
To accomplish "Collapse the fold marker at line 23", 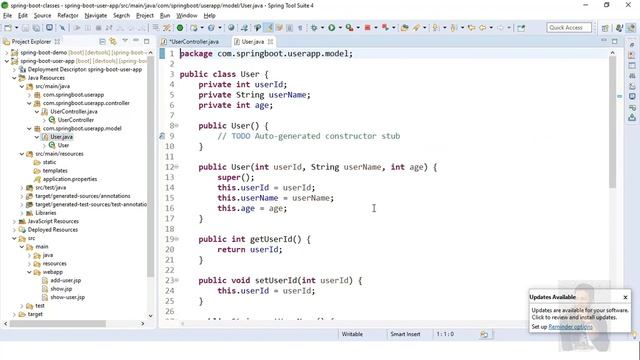I will coord(177,280).
